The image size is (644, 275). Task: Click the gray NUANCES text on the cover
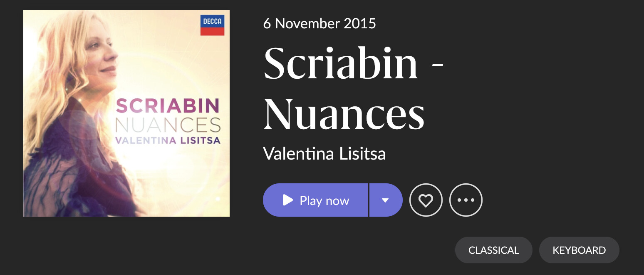click(x=168, y=125)
